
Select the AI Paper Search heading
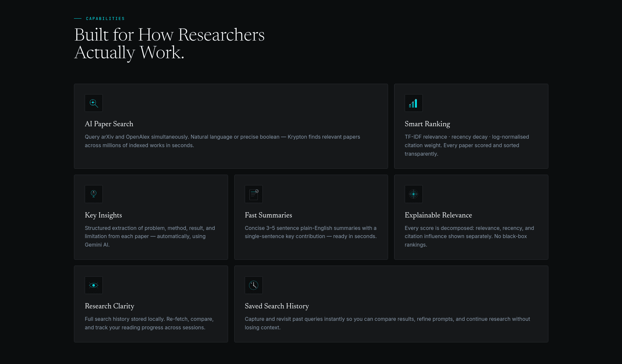pyautogui.click(x=109, y=124)
